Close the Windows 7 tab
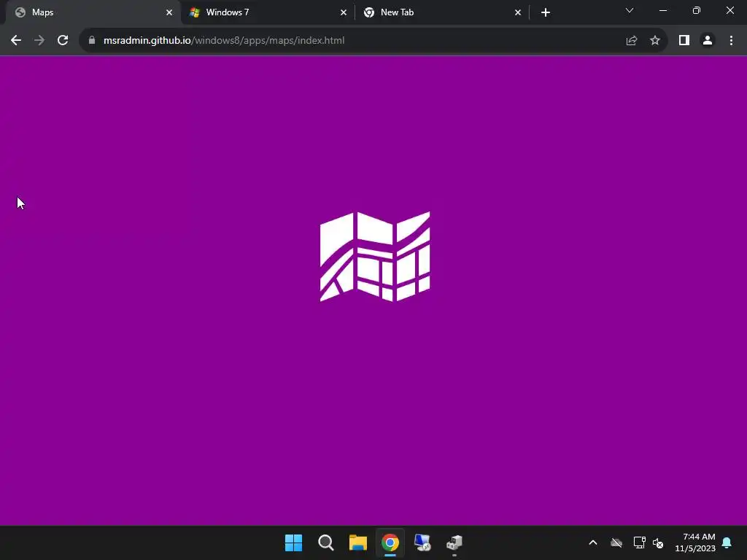 tap(344, 12)
